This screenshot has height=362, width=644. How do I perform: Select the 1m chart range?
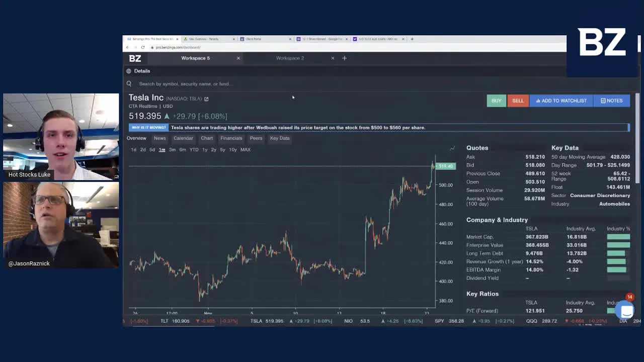click(x=162, y=150)
